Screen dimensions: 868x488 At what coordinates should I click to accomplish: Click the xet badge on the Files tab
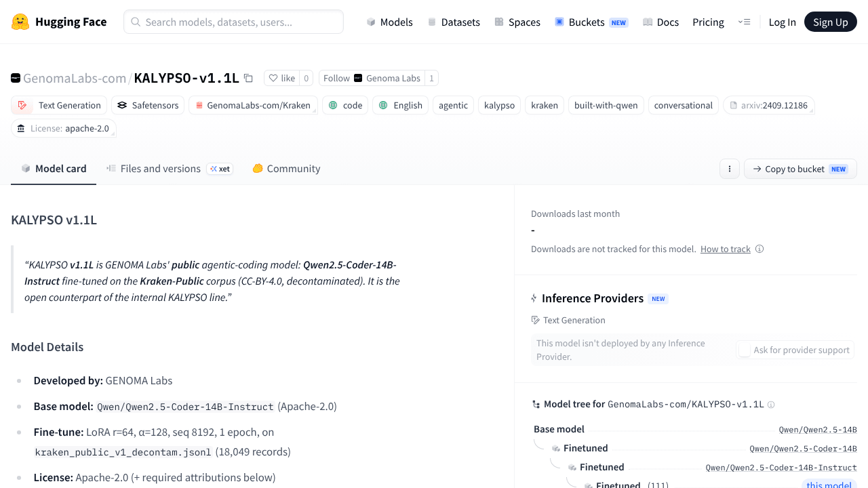(220, 169)
